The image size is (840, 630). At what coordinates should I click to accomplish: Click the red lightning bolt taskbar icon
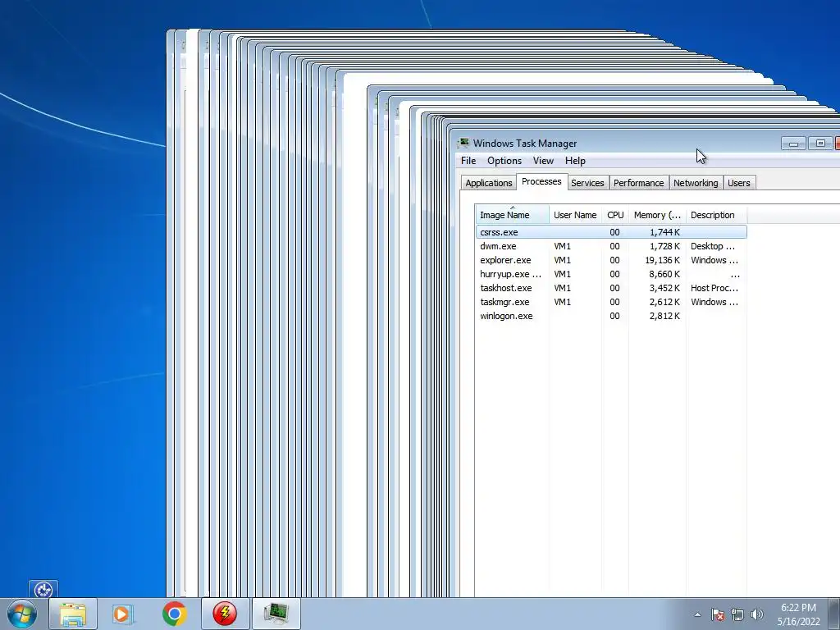[225, 614]
